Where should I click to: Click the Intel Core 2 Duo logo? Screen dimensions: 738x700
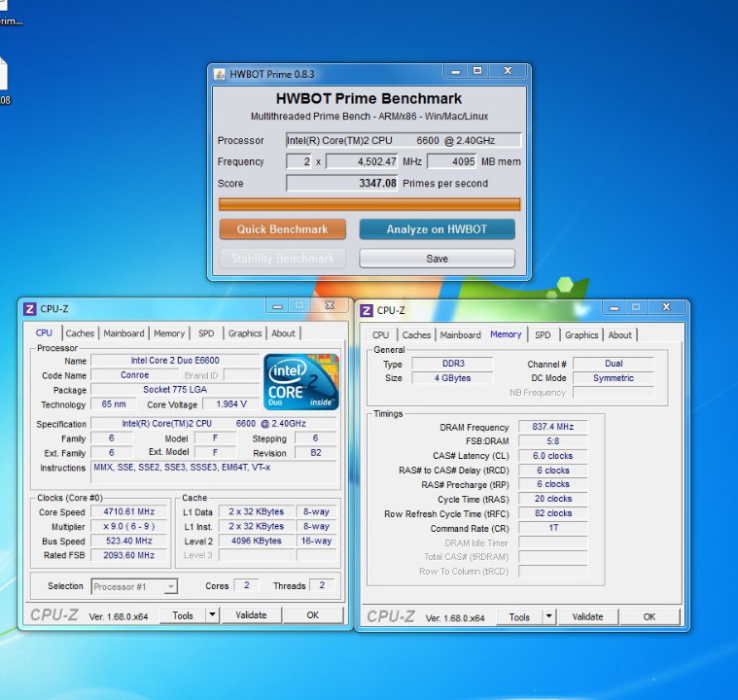coord(301,382)
